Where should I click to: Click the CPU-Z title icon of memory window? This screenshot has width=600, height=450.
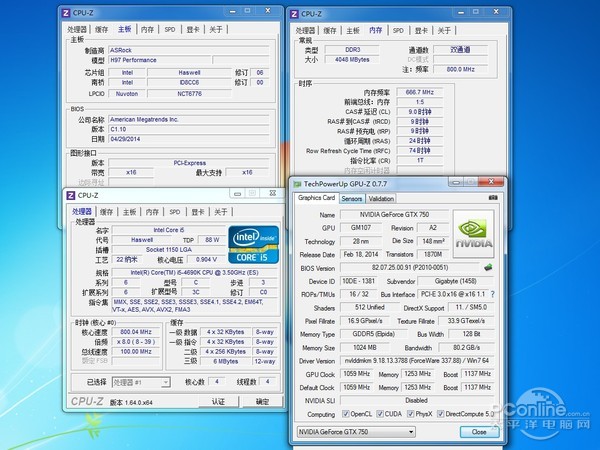(294, 14)
